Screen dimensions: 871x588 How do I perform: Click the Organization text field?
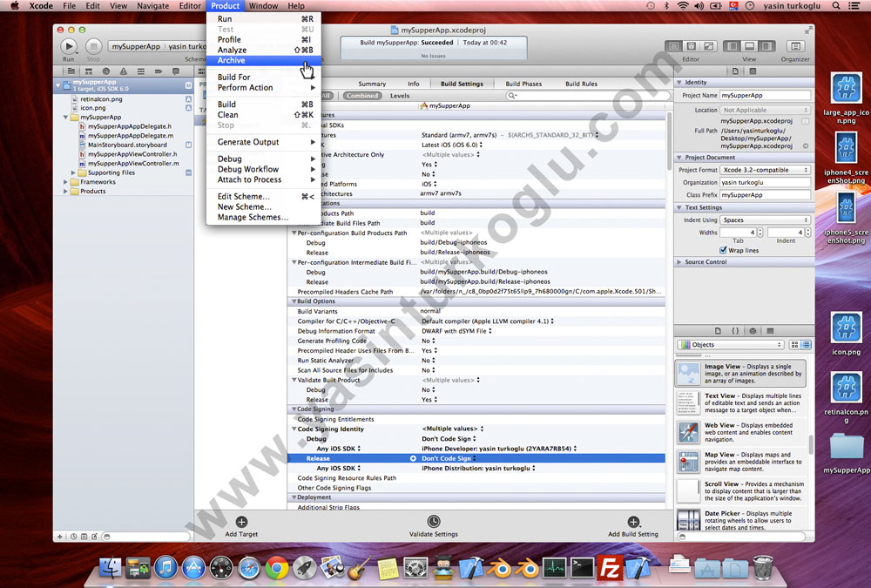[765, 182]
